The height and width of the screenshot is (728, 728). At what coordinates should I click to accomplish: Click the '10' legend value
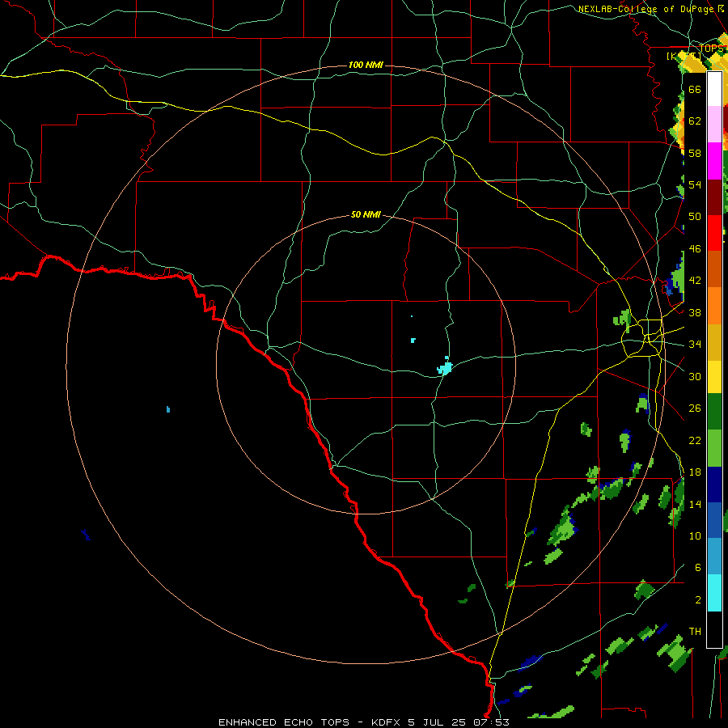click(695, 535)
